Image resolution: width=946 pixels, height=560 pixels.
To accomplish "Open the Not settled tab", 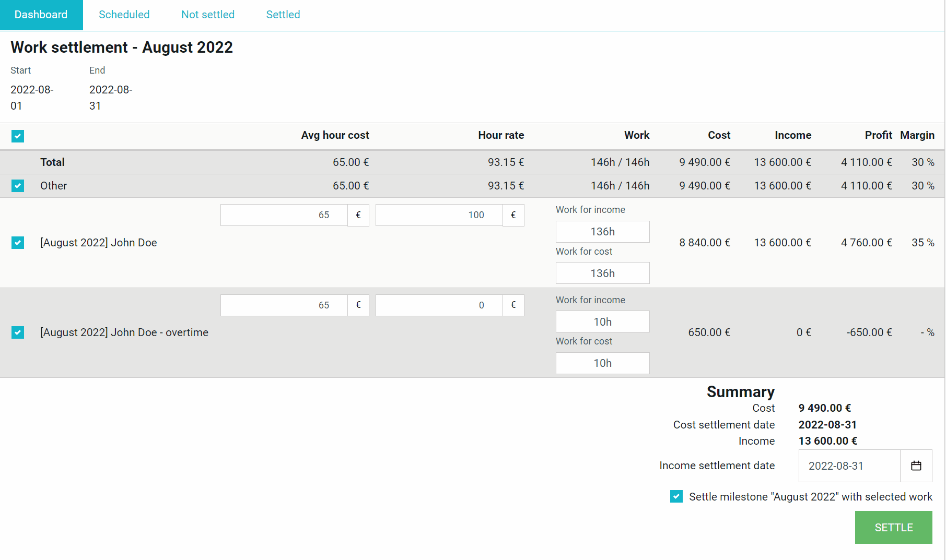I will click(208, 15).
